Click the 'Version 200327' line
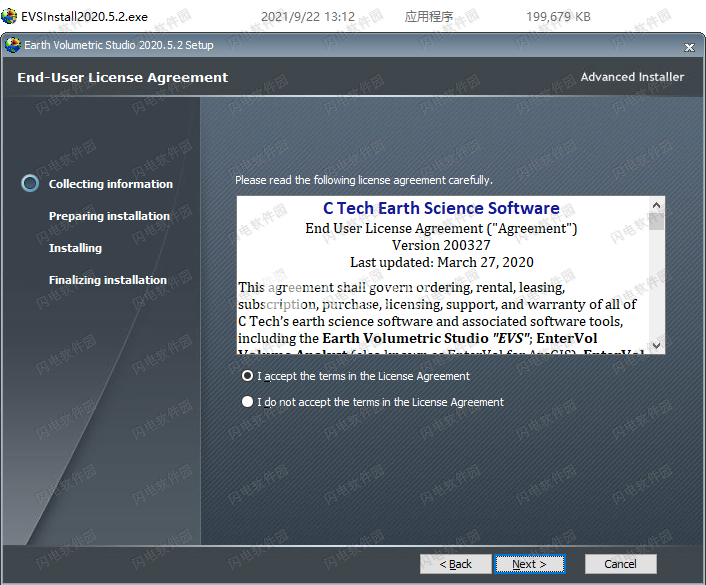The image size is (706, 585). coord(441,245)
